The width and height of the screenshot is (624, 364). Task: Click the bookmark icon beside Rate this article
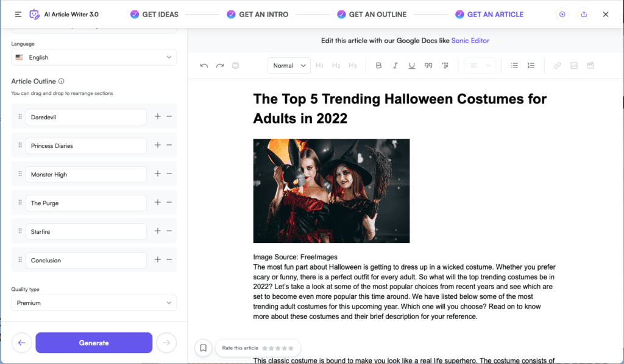click(x=204, y=348)
